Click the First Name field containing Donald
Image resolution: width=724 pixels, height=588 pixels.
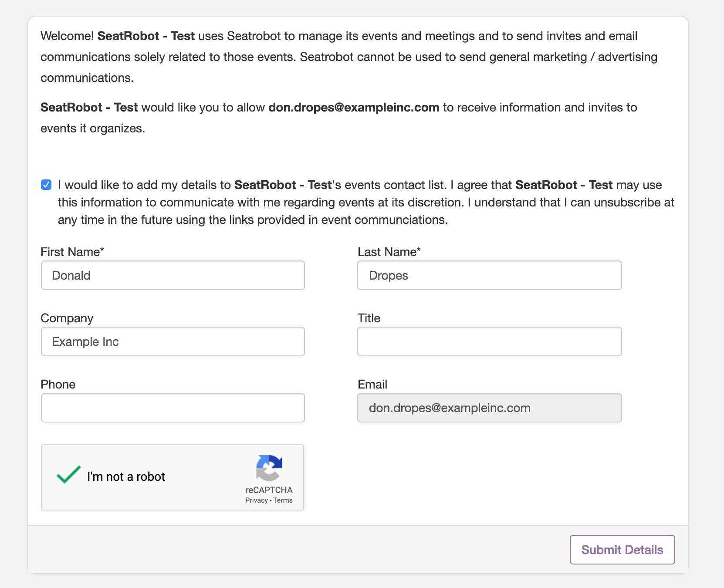point(173,275)
